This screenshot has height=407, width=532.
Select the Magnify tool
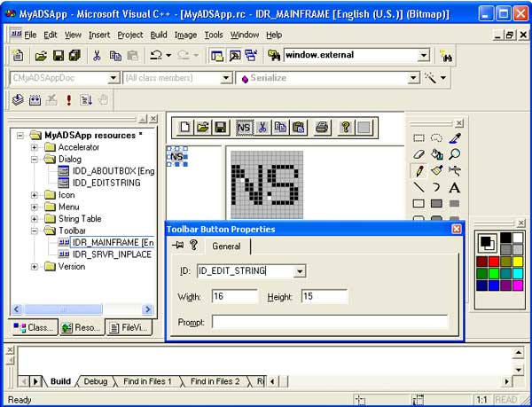(x=454, y=154)
